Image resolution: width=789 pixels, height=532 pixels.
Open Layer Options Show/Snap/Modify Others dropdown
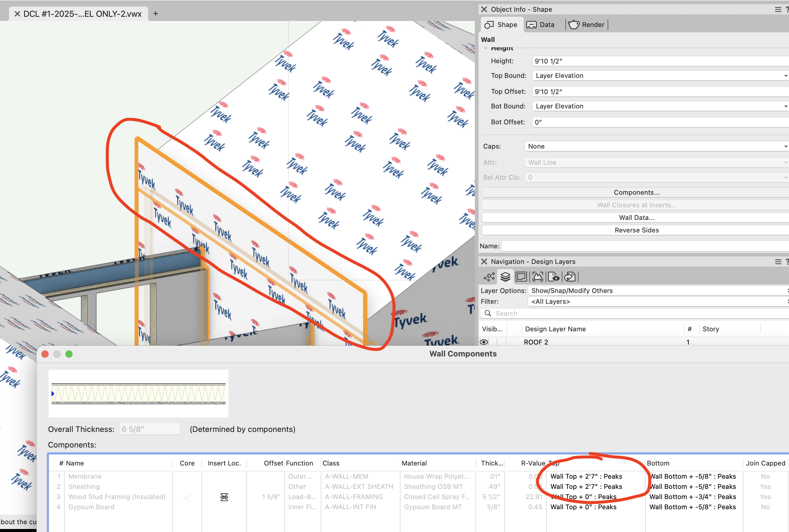(x=657, y=291)
